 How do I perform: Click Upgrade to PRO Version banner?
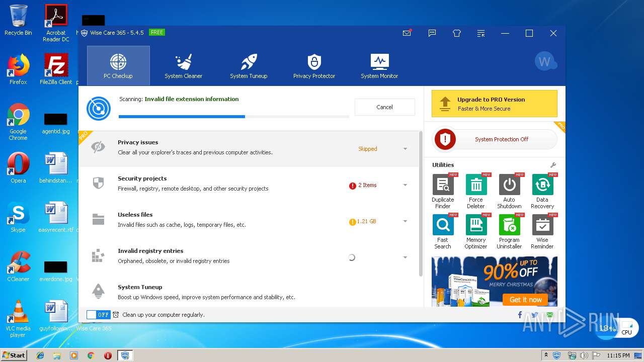click(494, 104)
